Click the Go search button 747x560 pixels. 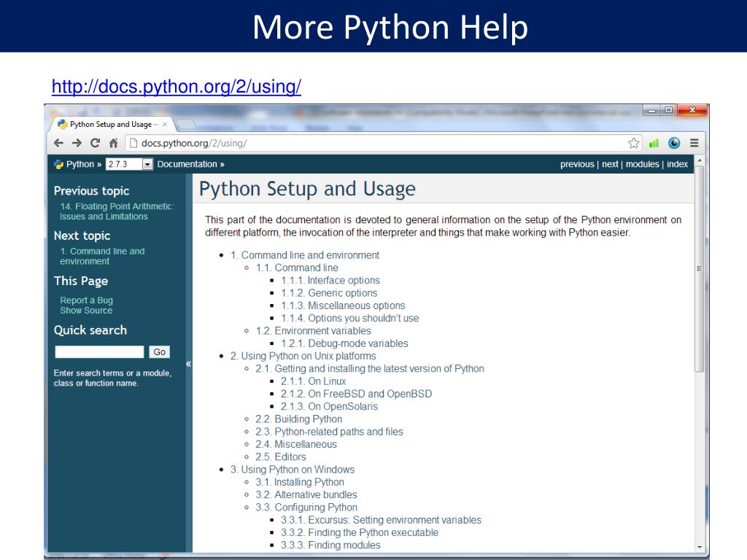pyautogui.click(x=160, y=352)
